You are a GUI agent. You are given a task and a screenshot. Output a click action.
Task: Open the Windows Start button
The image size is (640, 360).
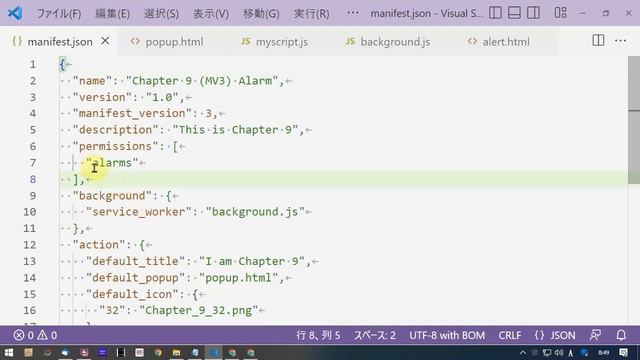9,353
